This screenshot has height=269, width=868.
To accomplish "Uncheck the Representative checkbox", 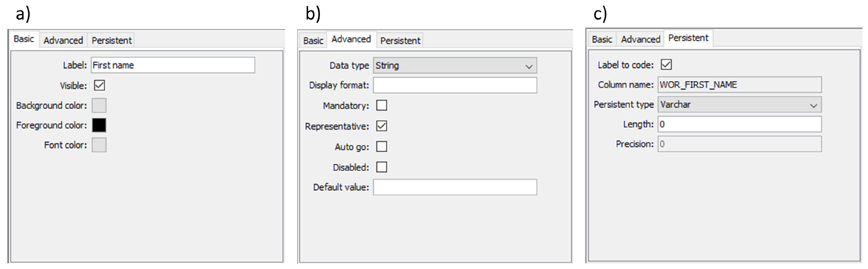I will (381, 126).
